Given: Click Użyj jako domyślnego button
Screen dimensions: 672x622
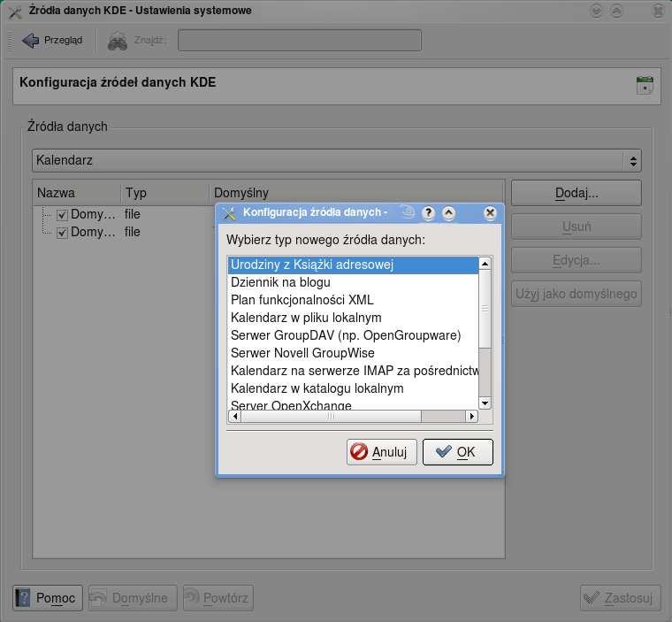Looking at the screenshot, I should (x=576, y=294).
